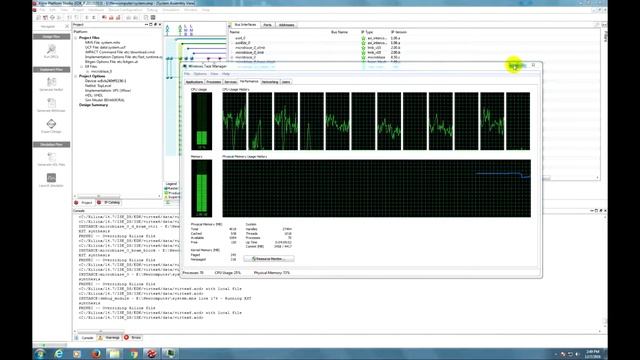Image resolution: width=640 pixels, height=360 pixels.
Task: Expand microblaze_0 in Bus Interfaces list
Action: click(232, 58)
